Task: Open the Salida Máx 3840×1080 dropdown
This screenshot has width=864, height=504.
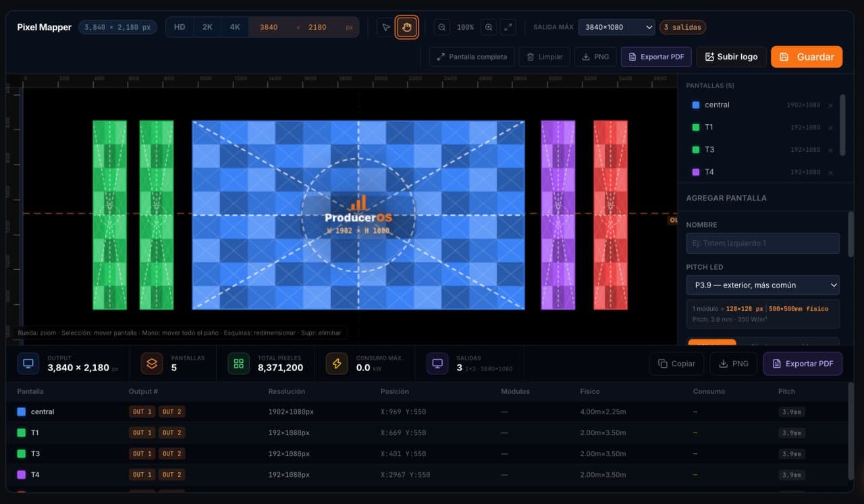Action: (616, 27)
